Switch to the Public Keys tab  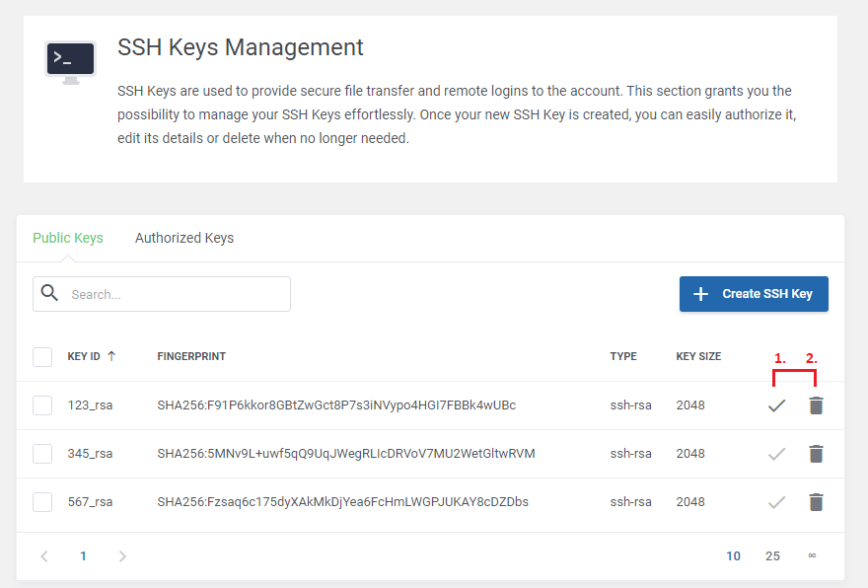point(68,238)
